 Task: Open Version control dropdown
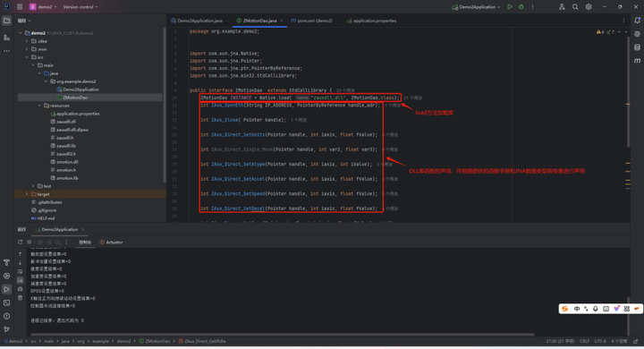pyautogui.click(x=80, y=7)
